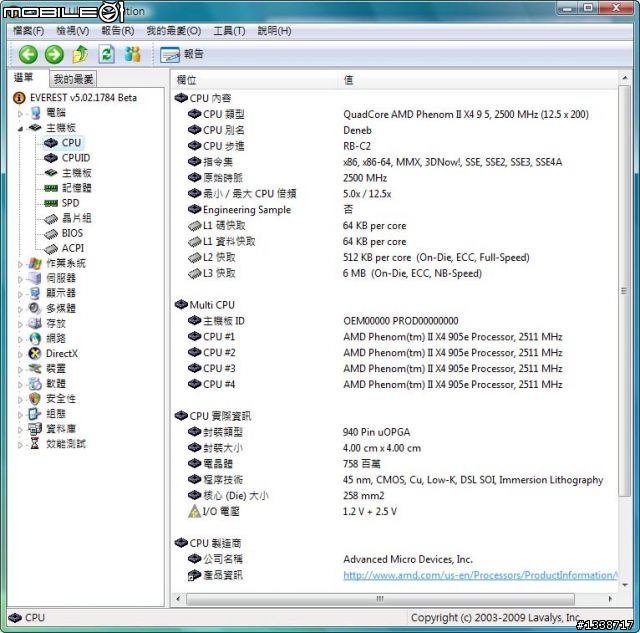This screenshot has height=633, width=640.
Task: Open the AMD product information link
Action: tap(480, 575)
